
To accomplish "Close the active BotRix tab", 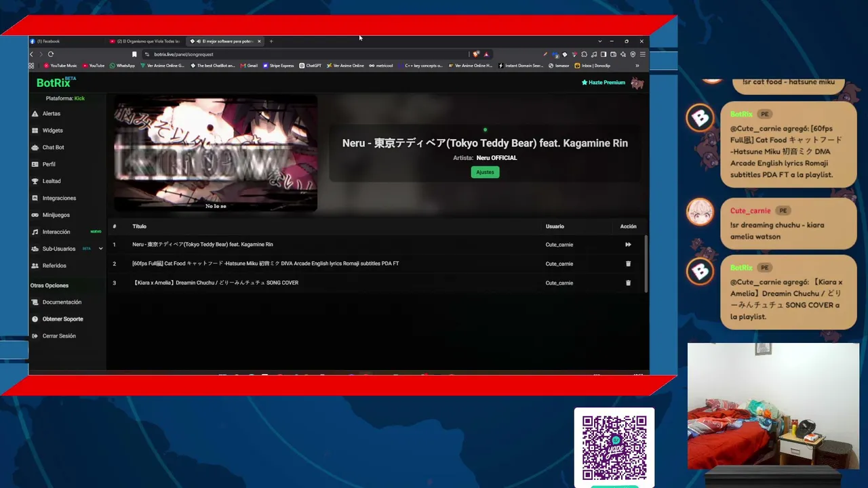I will coord(259,41).
